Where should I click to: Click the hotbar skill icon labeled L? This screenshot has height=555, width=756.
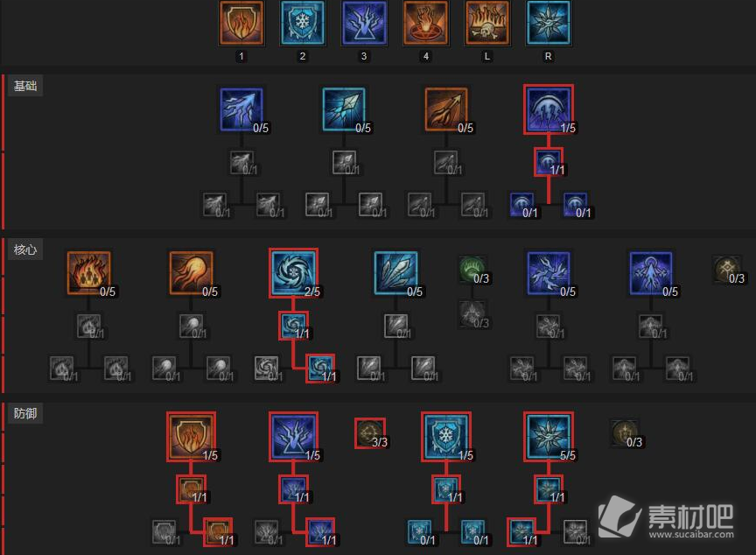click(x=487, y=23)
